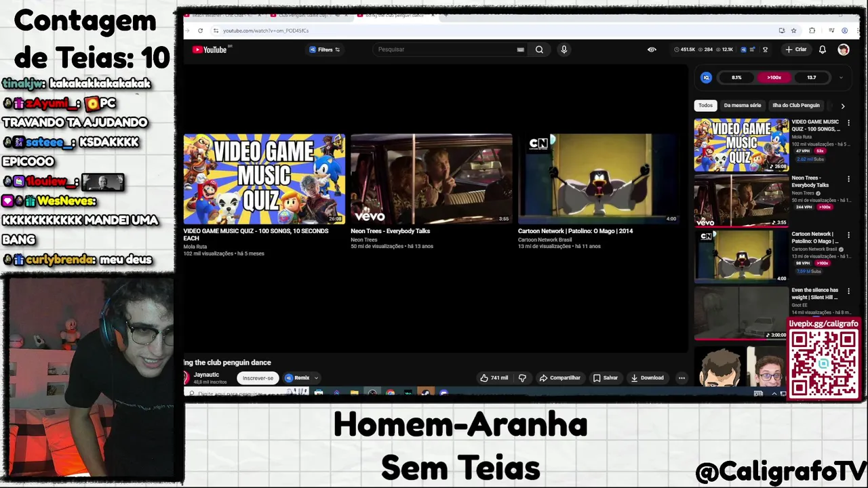The height and width of the screenshot is (488, 868).
Task: Open Chrome from the Windows taskbar
Action: tap(390, 393)
